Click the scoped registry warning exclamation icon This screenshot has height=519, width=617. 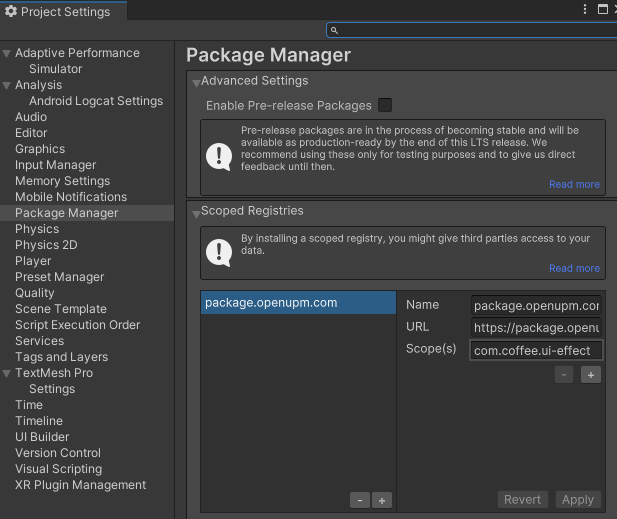[219, 253]
